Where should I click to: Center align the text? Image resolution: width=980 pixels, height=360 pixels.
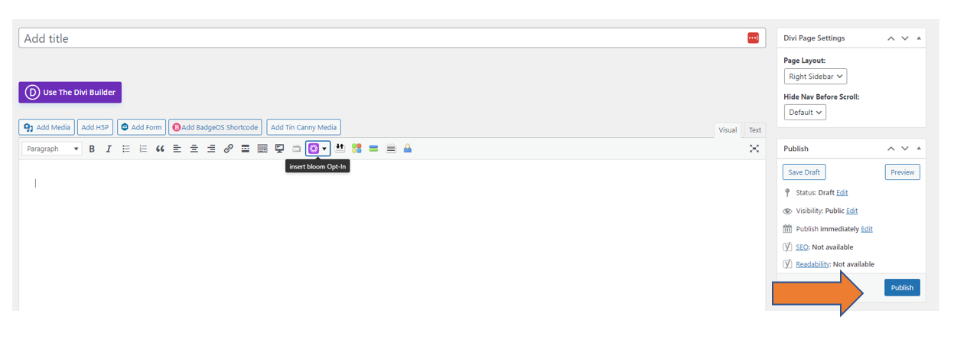[x=194, y=149]
